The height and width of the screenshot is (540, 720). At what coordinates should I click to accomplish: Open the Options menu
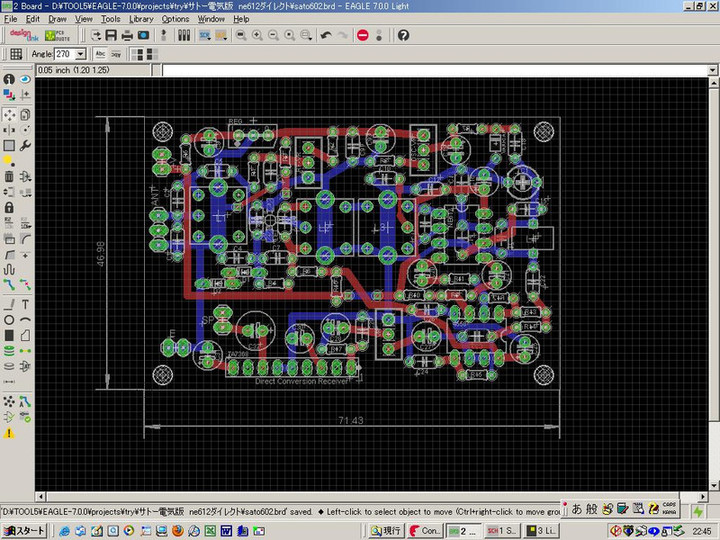tap(175, 19)
